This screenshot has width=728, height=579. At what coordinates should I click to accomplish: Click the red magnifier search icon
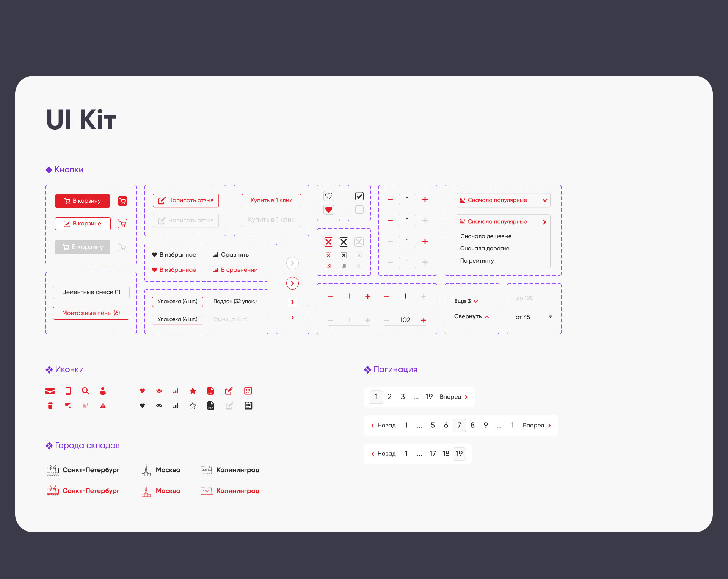click(x=85, y=391)
